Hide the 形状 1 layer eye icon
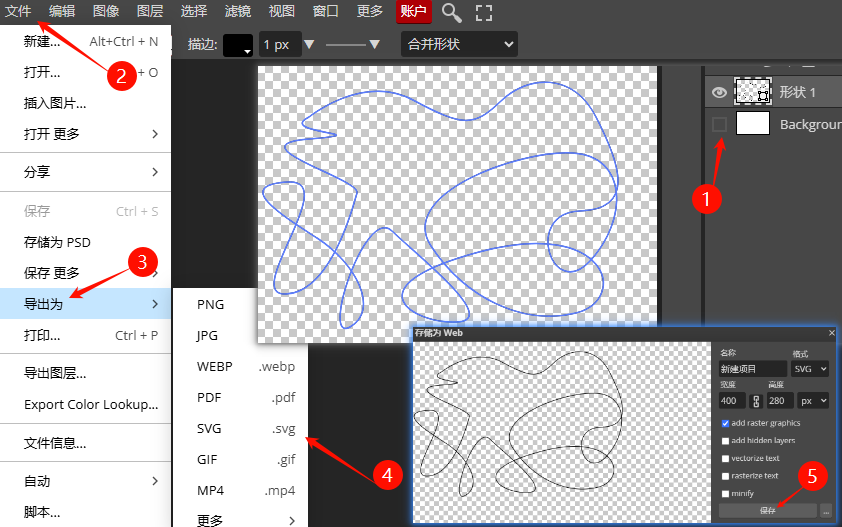 [x=719, y=92]
